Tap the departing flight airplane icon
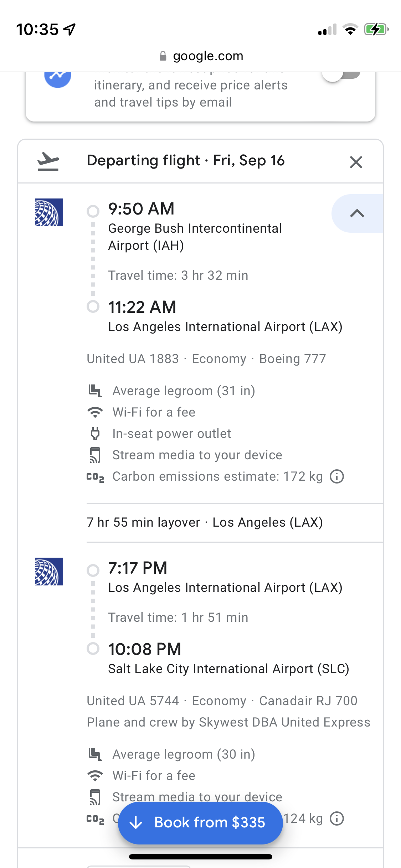 pyautogui.click(x=48, y=161)
